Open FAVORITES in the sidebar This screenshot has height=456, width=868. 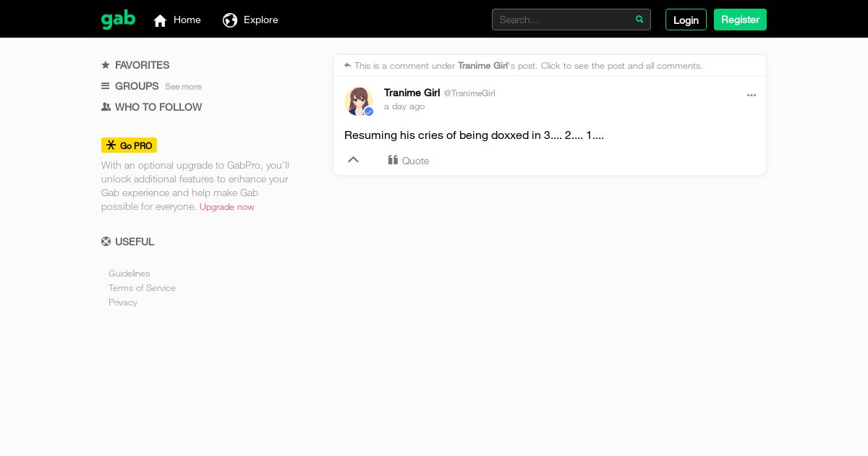point(142,65)
